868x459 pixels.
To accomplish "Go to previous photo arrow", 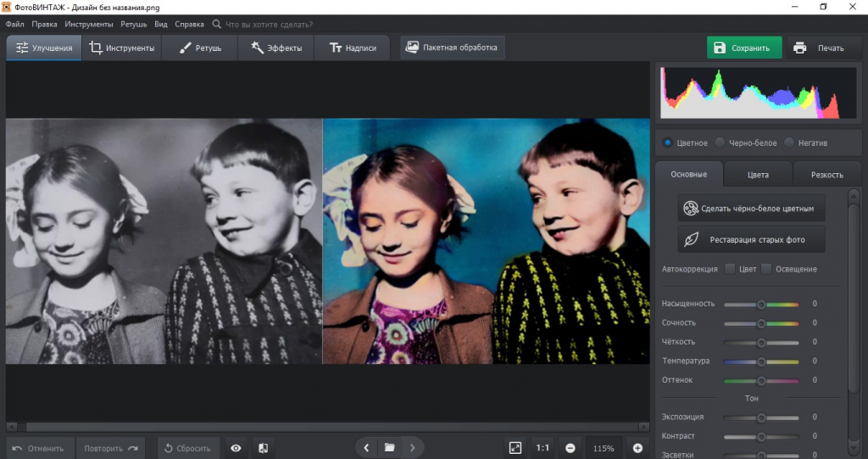I will [x=366, y=447].
